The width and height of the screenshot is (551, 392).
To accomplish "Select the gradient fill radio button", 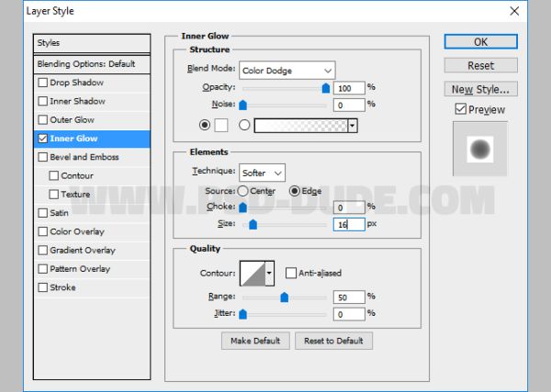I will 244,125.
